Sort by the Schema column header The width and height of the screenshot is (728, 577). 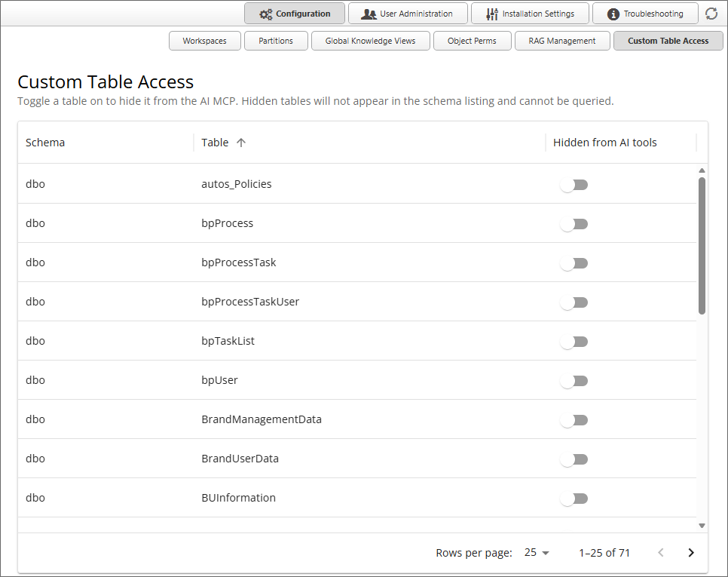point(45,143)
